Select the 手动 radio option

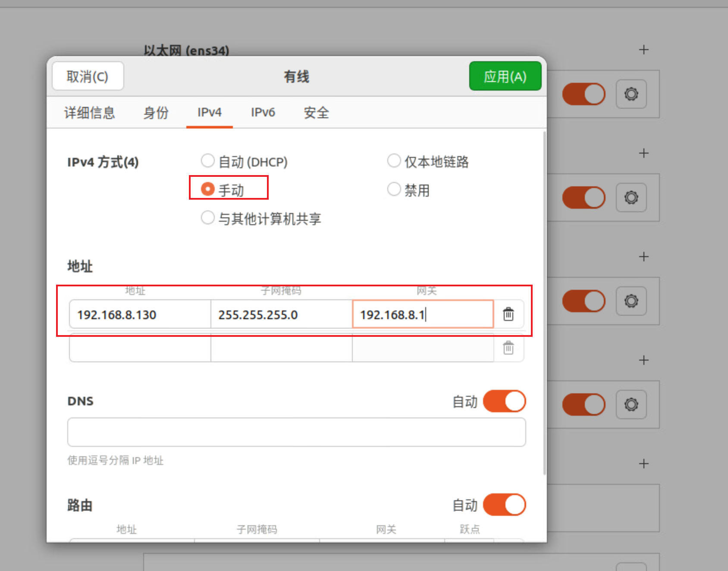pos(223,189)
